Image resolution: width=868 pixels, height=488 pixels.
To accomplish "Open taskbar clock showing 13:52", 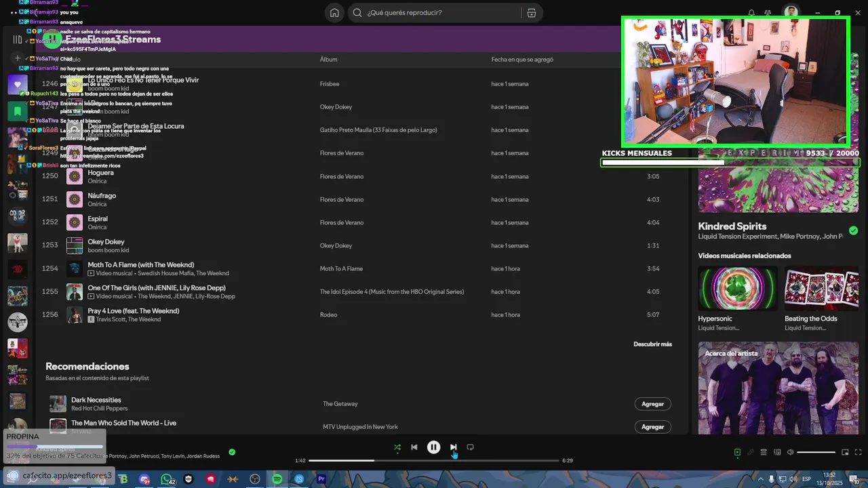I will coord(829,479).
